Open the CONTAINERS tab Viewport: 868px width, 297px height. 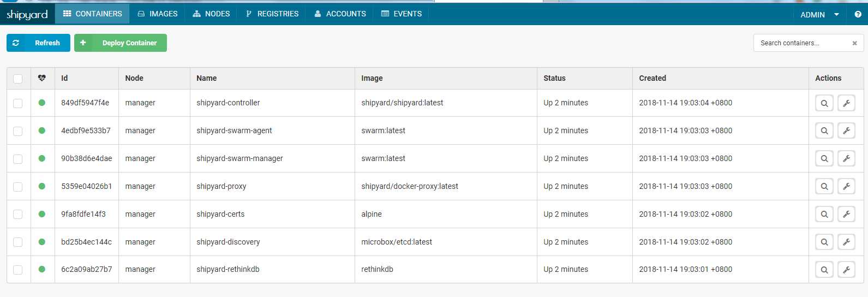click(92, 14)
